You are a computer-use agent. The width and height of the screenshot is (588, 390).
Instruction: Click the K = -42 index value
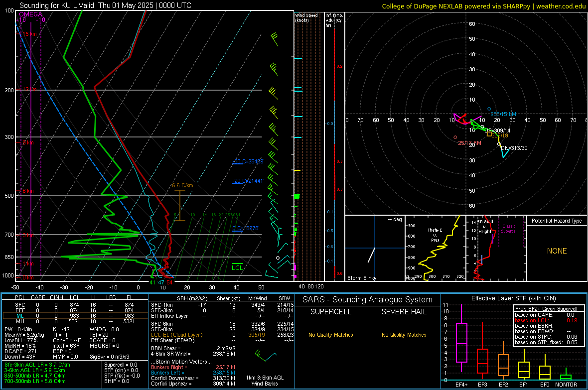pyautogui.click(x=61, y=329)
